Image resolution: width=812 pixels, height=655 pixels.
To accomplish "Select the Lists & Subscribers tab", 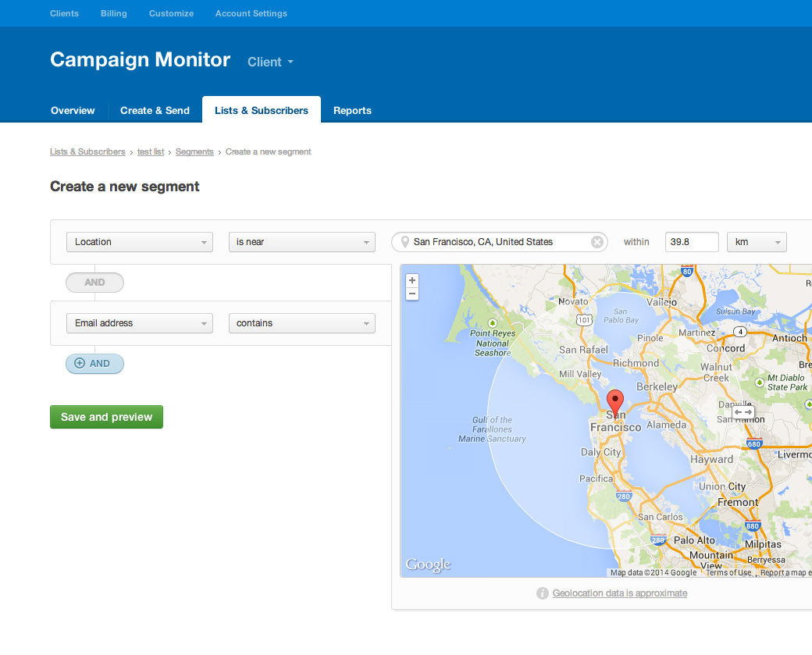I will point(262,110).
